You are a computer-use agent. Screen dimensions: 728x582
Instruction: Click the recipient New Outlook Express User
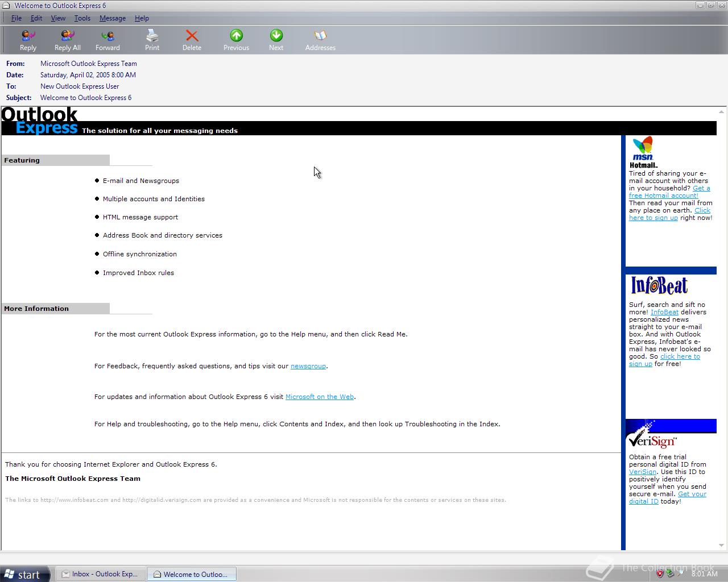click(x=80, y=86)
